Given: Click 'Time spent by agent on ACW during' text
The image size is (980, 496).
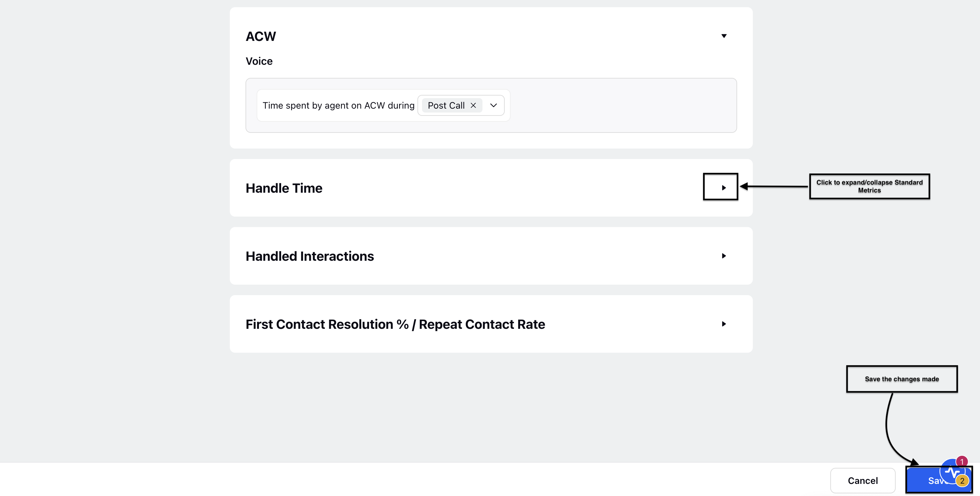Looking at the screenshot, I should coord(338,105).
